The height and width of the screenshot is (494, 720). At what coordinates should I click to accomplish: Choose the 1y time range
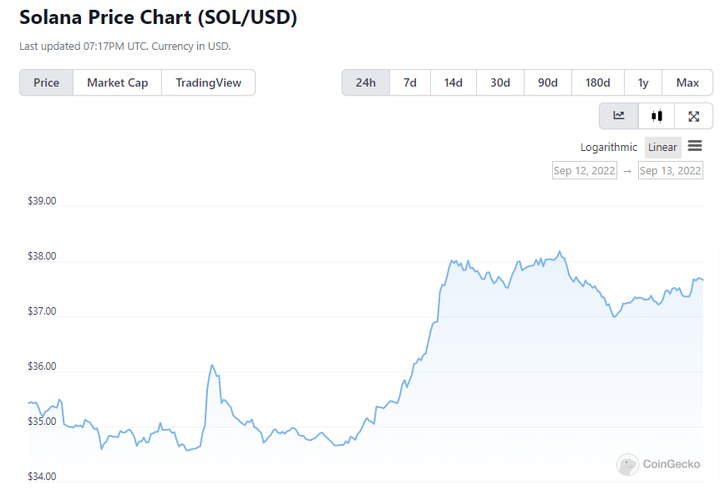click(643, 83)
